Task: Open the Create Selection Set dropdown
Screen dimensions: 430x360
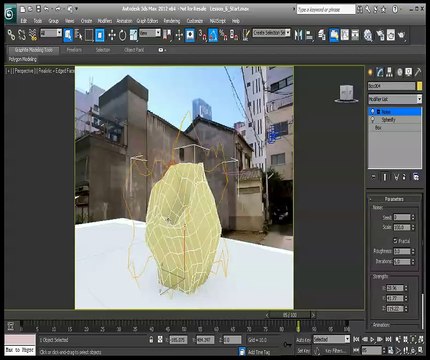Action: [271, 33]
